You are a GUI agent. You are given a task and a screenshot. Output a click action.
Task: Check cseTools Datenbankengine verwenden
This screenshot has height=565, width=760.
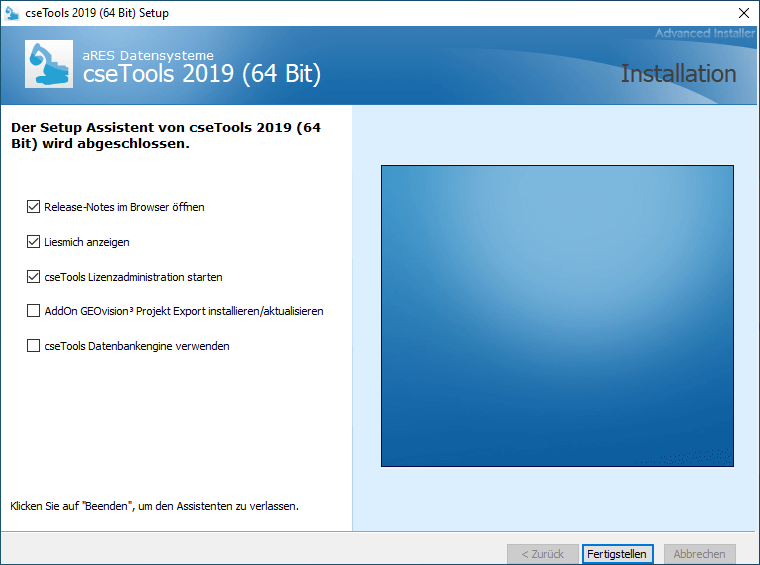tap(34, 346)
